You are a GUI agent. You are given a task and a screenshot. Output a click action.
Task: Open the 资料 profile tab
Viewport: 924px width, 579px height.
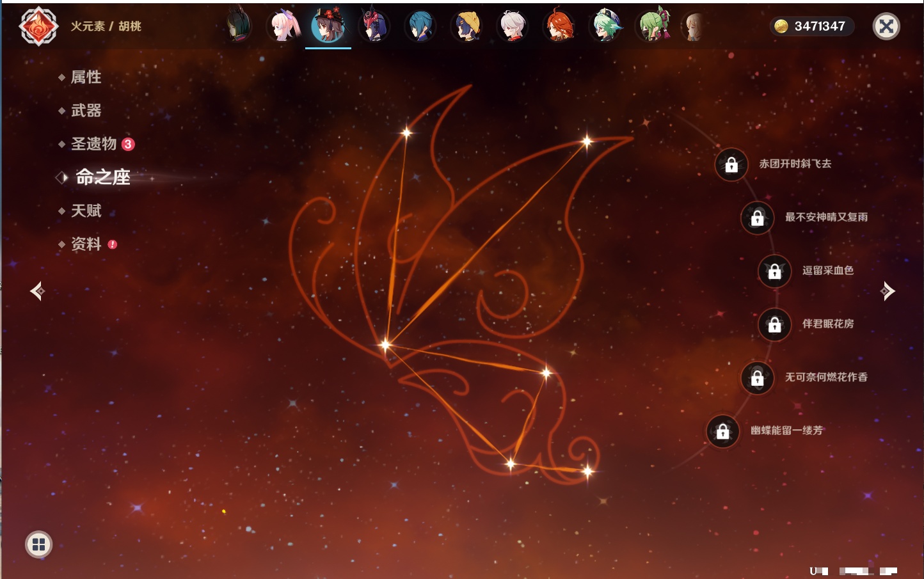click(86, 244)
